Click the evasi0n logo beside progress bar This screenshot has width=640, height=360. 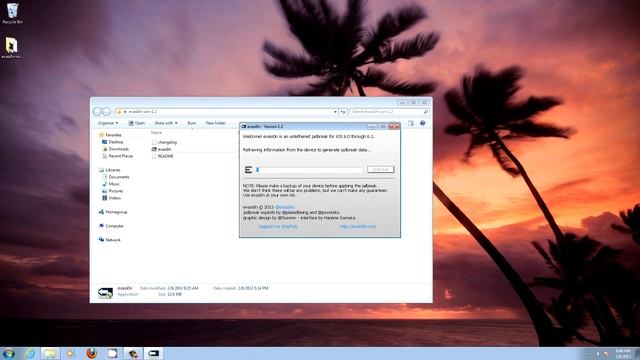pos(248,169)
